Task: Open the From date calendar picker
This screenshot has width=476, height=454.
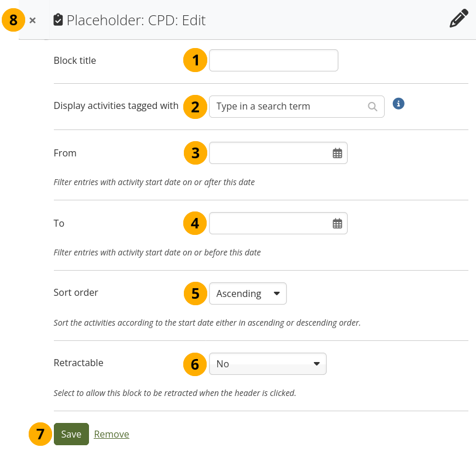Action: point(337,153)
